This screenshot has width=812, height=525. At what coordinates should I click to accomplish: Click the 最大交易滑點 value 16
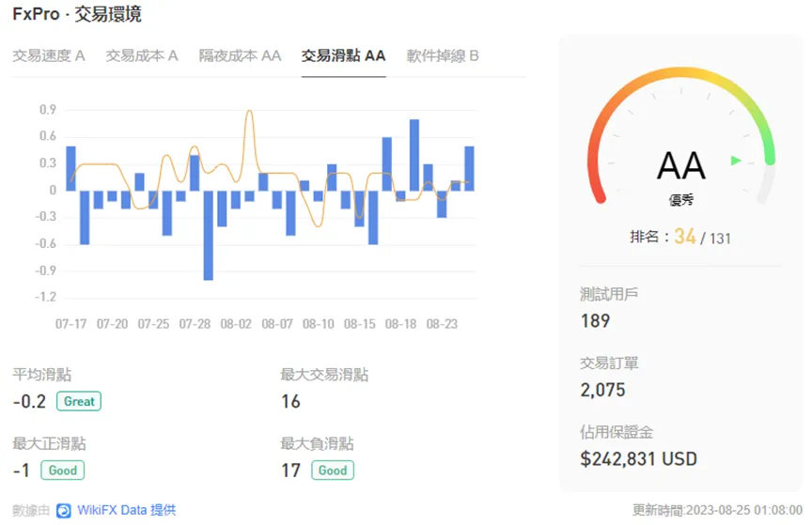click(x=290, y=401)
